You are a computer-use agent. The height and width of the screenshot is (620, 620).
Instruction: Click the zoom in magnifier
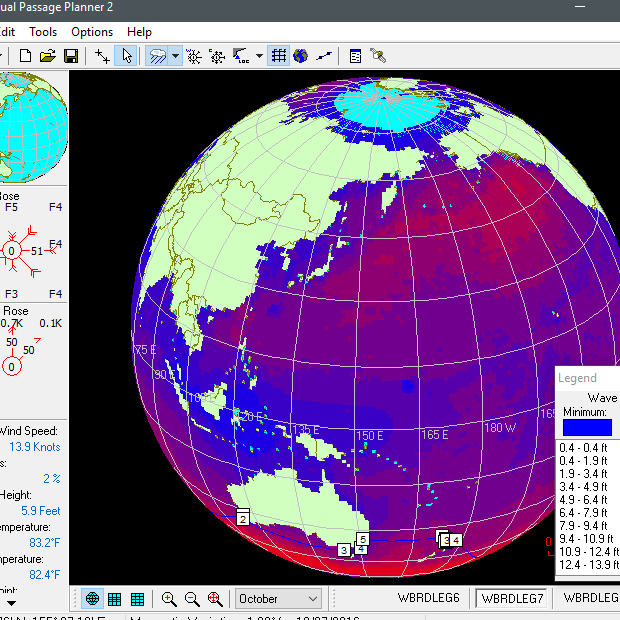point(169,599)
